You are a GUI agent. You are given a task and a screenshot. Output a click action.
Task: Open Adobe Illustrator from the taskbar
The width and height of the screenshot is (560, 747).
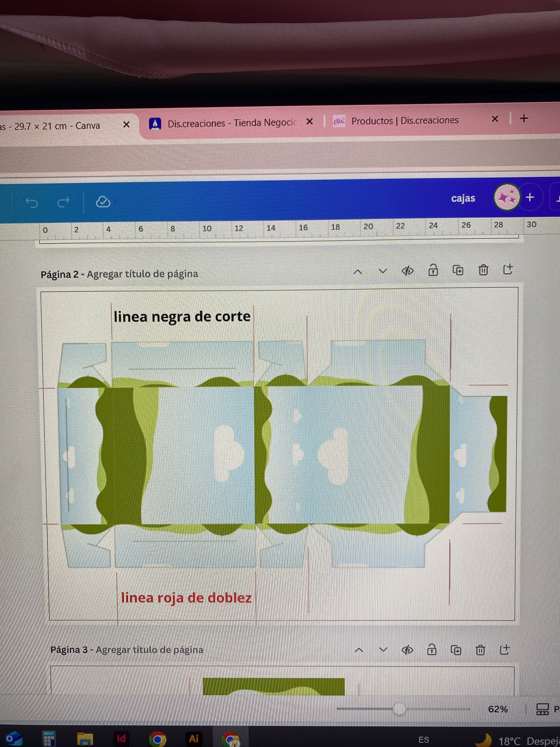[194, 738]
